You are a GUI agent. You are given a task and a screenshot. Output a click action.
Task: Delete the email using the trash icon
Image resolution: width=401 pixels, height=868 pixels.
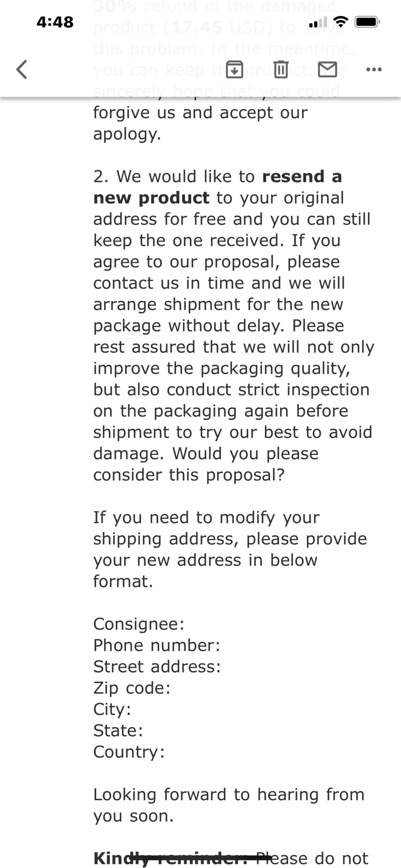281,70
